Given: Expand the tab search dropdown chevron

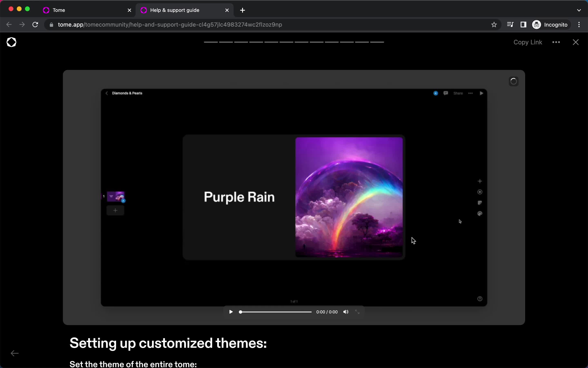Looking at the screenshot, I should click(579, 10).
